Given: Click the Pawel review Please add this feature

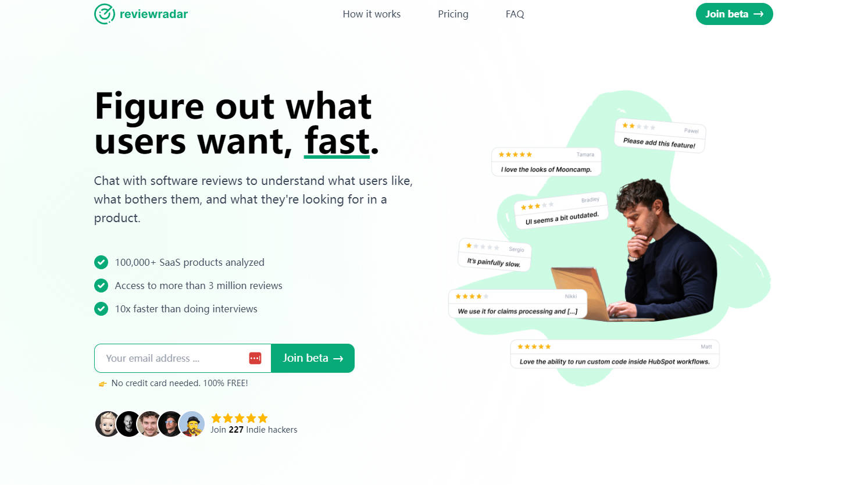Looking at the screenshot, I should [660, 136].
